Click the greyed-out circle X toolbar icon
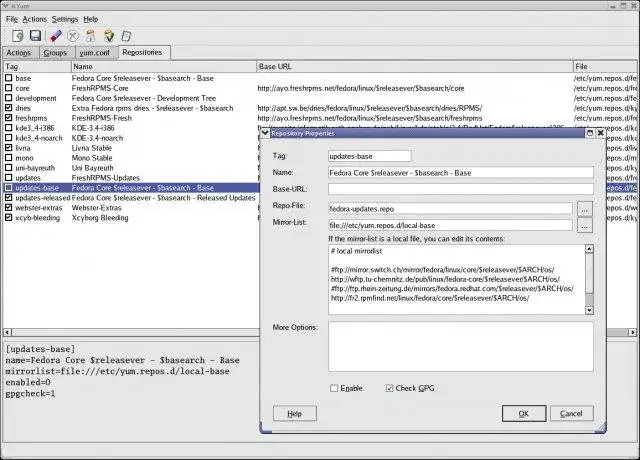640x460 pixels. pyautogui.click(x=73, y=36)
